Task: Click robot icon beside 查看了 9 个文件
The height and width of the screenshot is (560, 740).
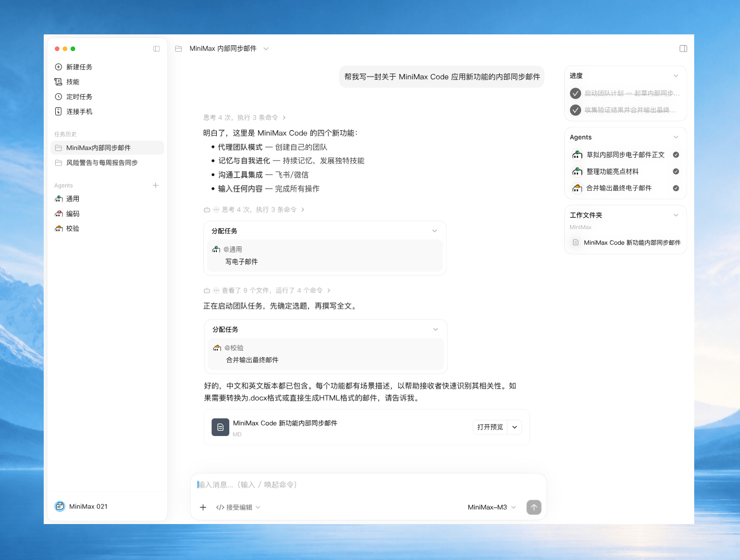Action: pos(207,291)
